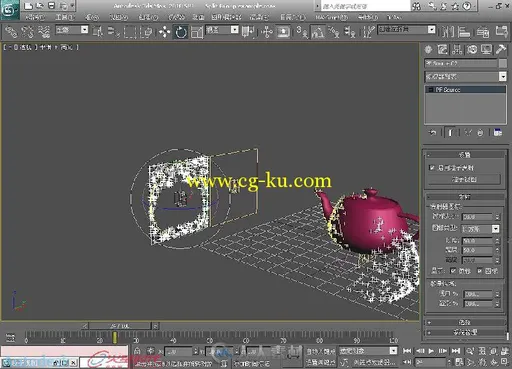The width and height of the screenshot is (512, 369).
Task: Go to the end frame
Action: point(456,351)
